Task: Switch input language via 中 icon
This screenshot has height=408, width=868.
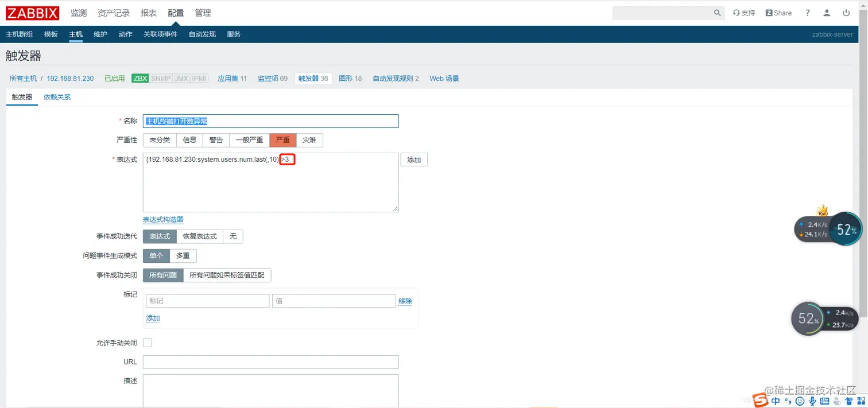Action: coord(776,401)
